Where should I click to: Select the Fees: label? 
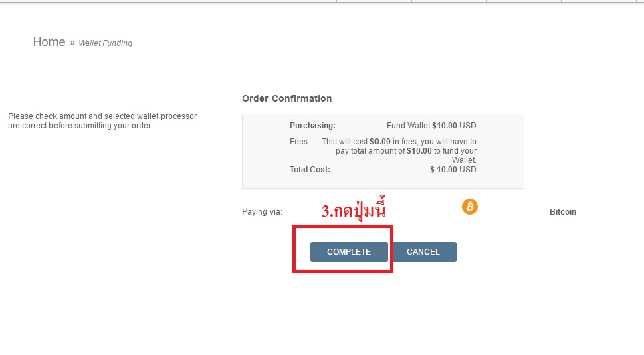click(300, 142)
